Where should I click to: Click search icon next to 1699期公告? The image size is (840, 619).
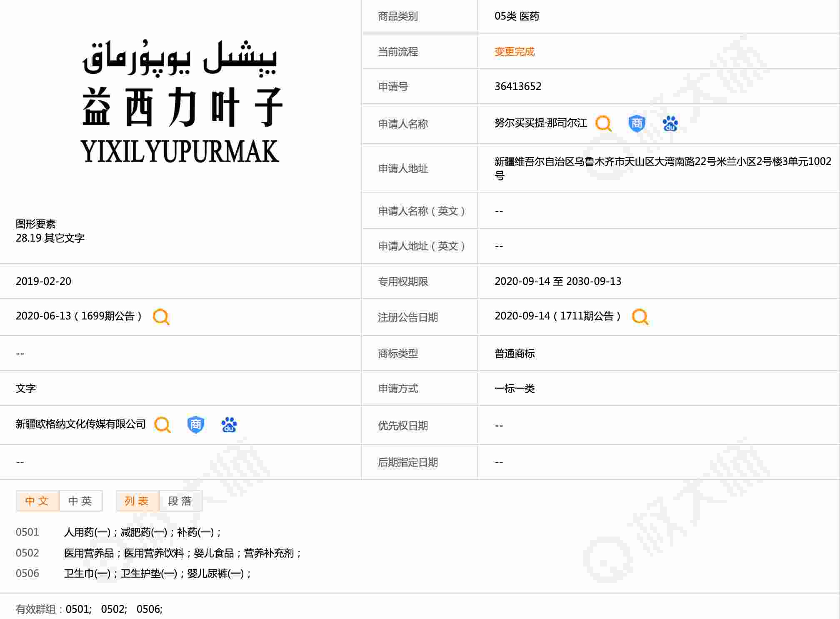click(161, 317)
